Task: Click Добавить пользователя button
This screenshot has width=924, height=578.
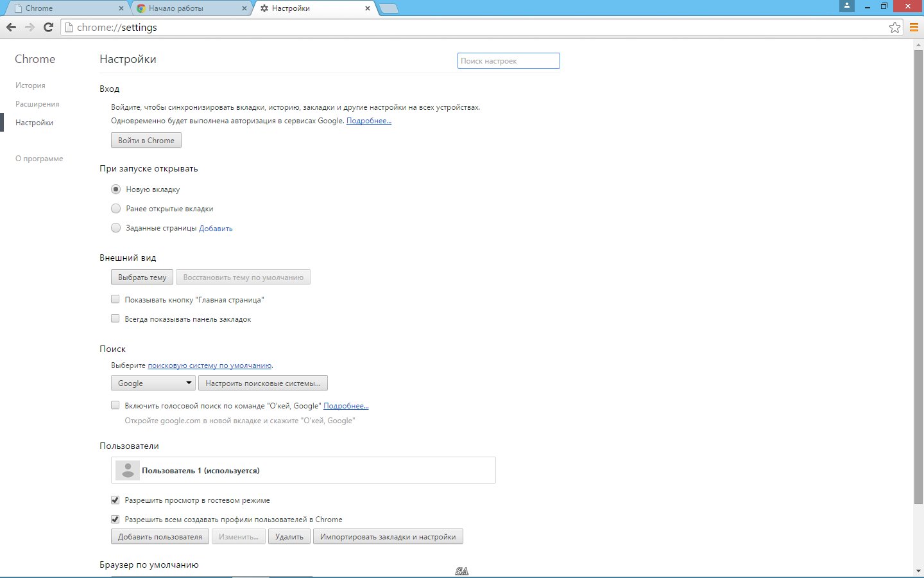Action: coord(160,537)
